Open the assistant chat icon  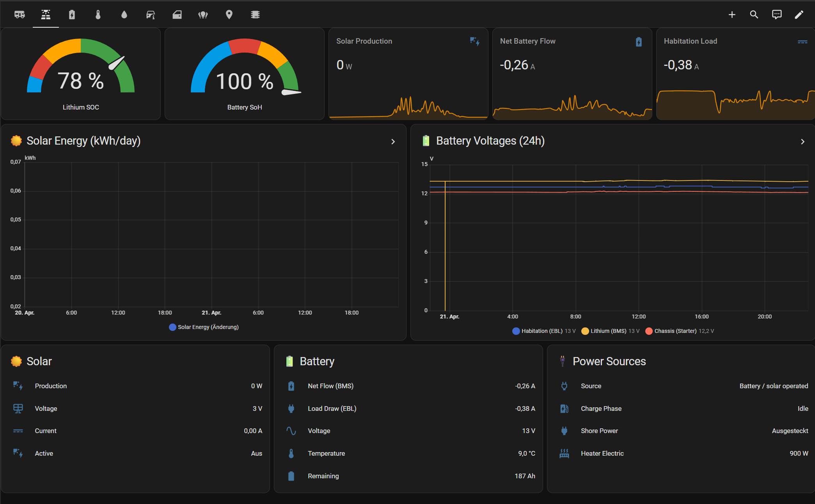[x=777, y=14]
